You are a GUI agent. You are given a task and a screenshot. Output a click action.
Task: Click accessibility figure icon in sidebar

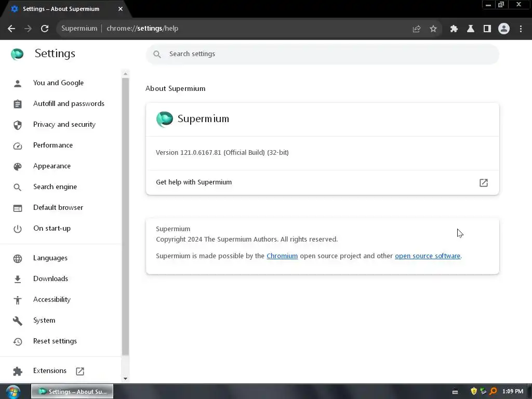18,300
